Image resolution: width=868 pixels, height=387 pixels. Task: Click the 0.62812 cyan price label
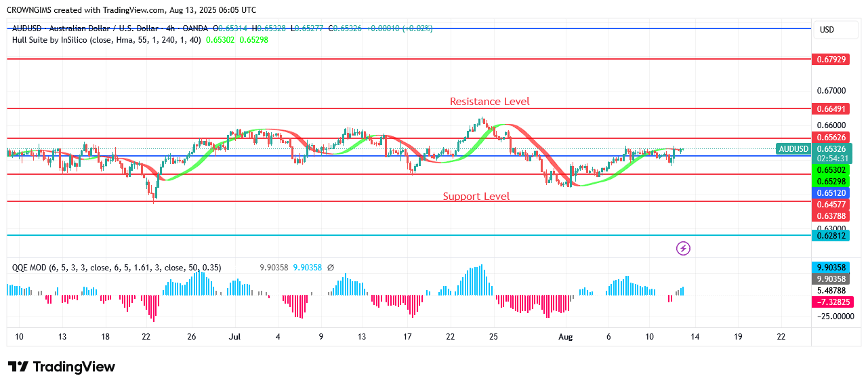point(831,235)
